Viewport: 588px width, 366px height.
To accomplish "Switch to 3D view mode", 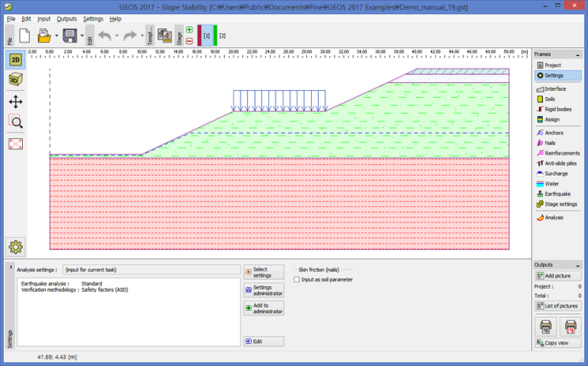I will tap(15, 80).
